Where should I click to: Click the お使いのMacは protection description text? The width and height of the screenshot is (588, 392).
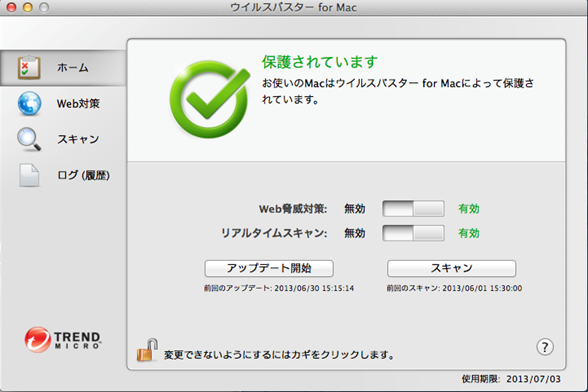tap(398, 91)
